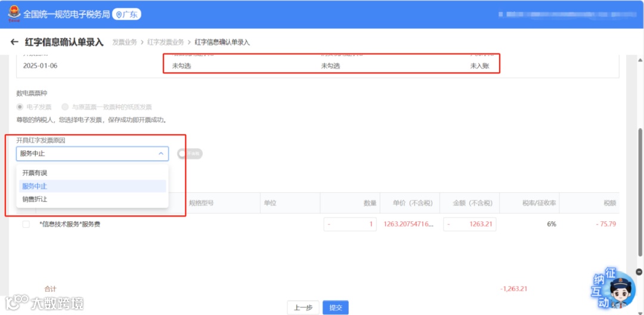Screen dimensions: 644x315
Task: Click the 合计 label
Action: 51,289
